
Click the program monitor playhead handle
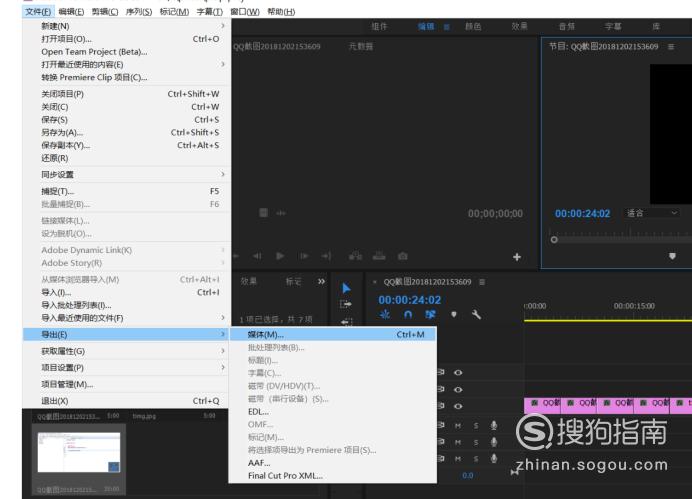point(554,240)
